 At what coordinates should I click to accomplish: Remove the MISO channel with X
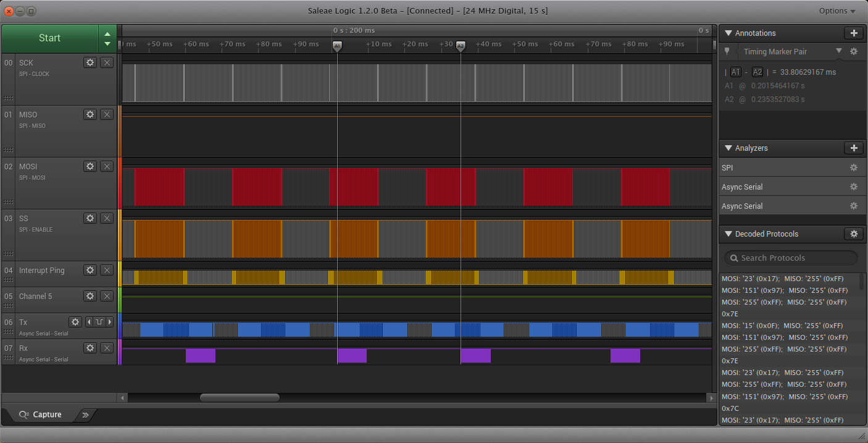coord(107,114)
